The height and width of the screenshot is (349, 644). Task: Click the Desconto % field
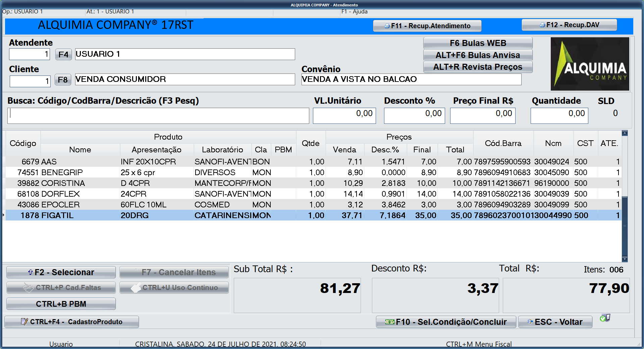coord(415,115)
